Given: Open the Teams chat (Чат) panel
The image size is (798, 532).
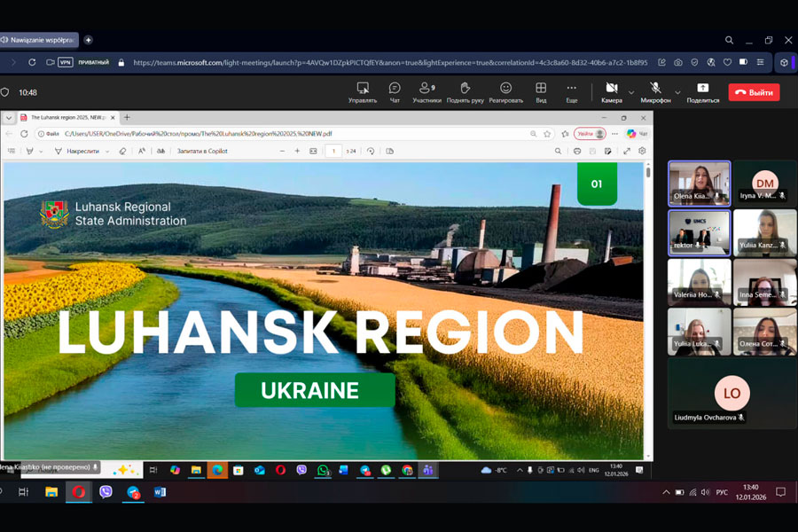Looking at the screenshot, I should pos(395,91).
